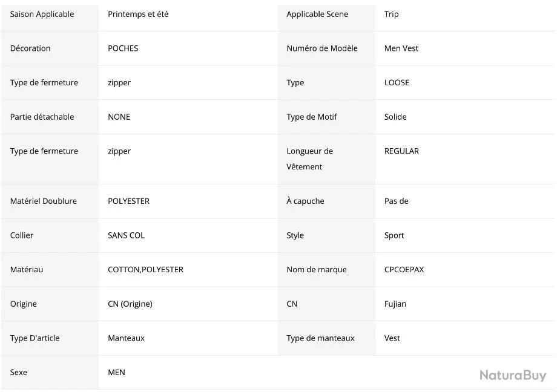Screen dimensions: 557x392
Task: Select the 'Solide' pattern value
Action: (x=395, y=117)
